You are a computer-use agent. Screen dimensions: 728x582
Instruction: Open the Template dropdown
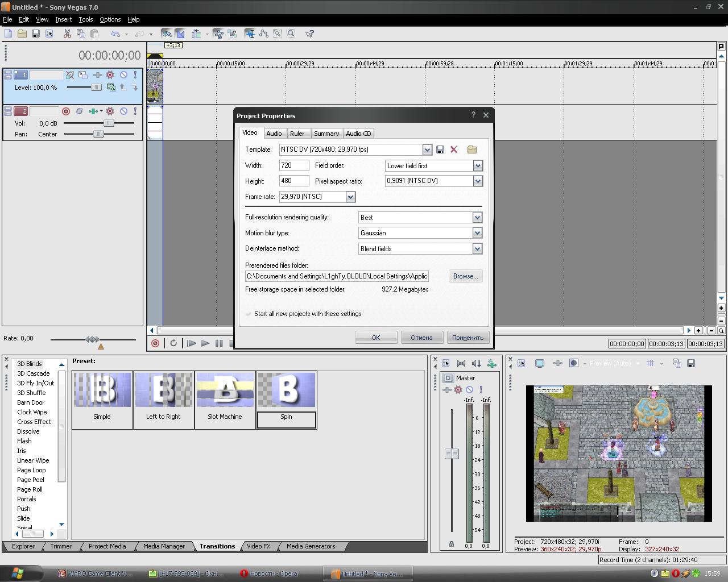[427, 149]
